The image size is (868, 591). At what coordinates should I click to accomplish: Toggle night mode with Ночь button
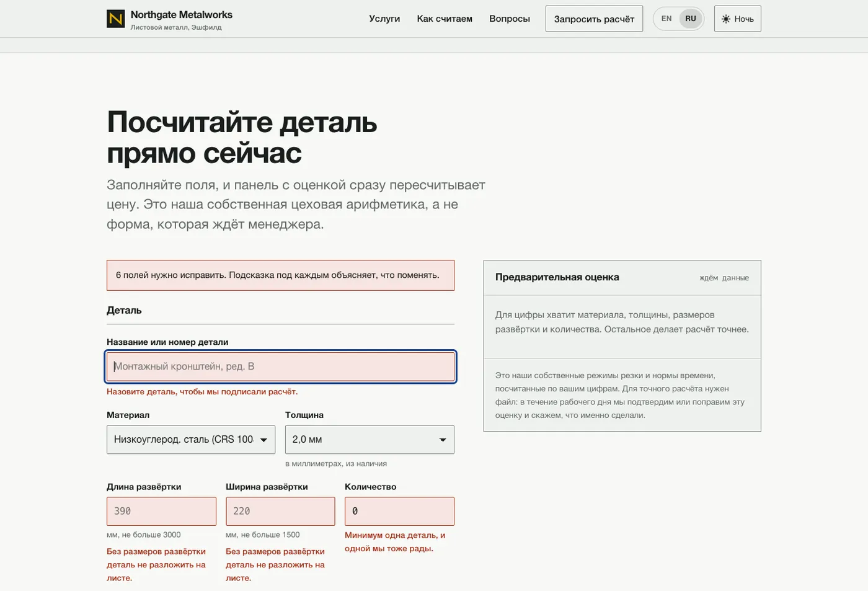[738, 19]
